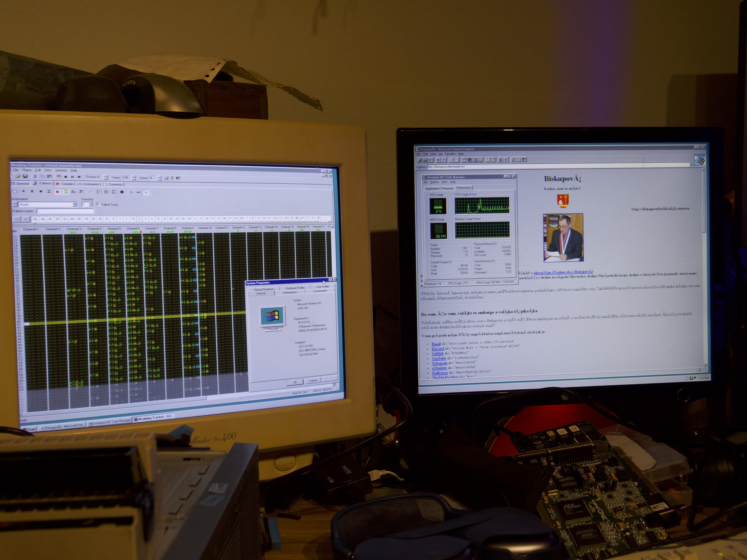This screenshot has width=747, height=560.
Task: Click the larger font 'A' icon in Explorer
Action: [x=501, y=160]
